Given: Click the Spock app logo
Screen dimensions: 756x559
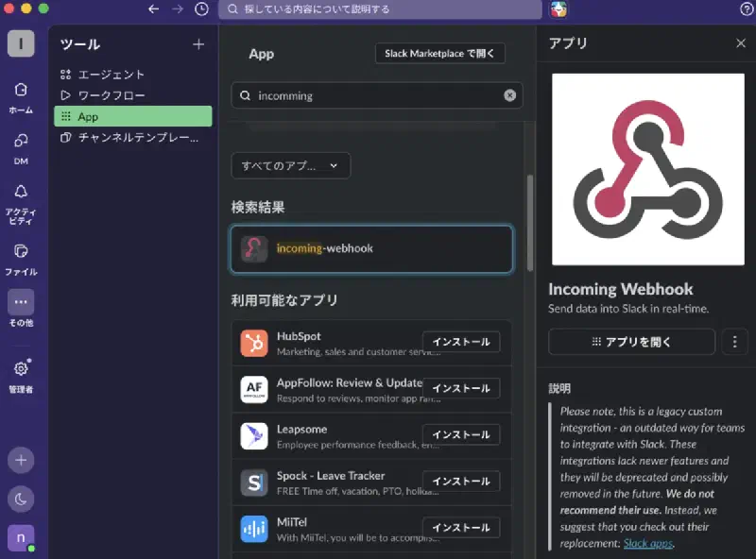Looking at the screenshot, I should (254, 483).
